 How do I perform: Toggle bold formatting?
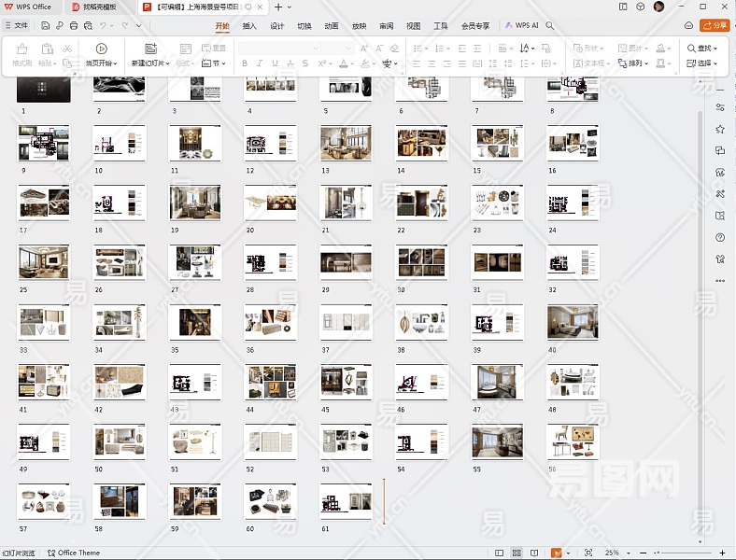[x=245, y=63]
